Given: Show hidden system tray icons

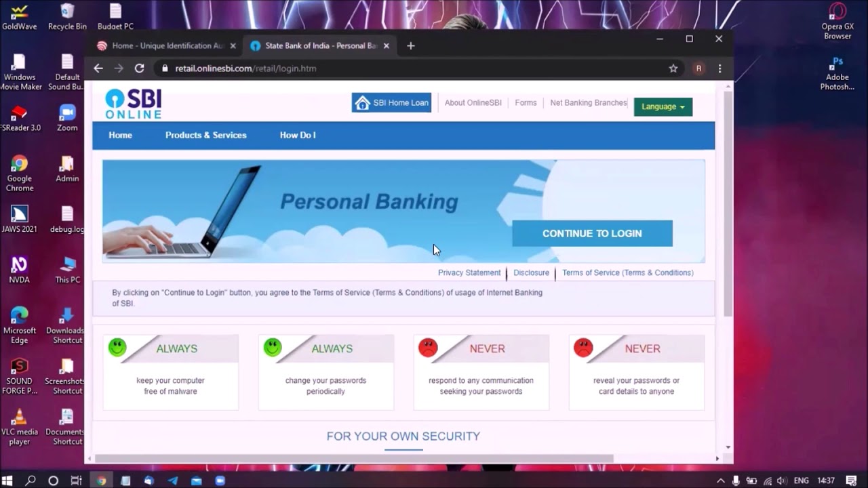Looking at the screenshot, I should [720, 481].
